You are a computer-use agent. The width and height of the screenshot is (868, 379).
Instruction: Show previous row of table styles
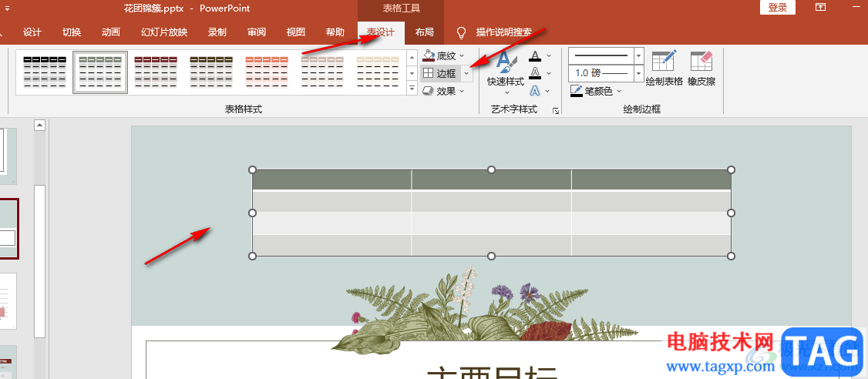[x=412, y=57]
